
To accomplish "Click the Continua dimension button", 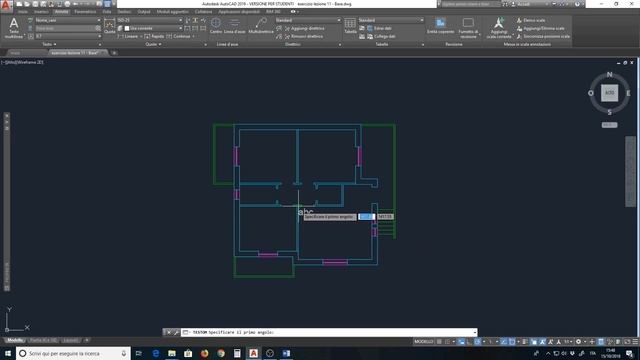I will tap(179, 36).
